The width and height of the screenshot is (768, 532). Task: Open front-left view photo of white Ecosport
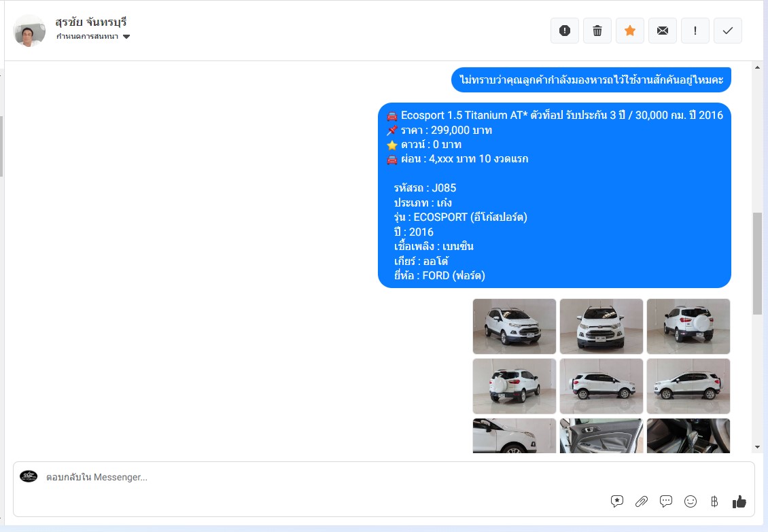[514, 326]
